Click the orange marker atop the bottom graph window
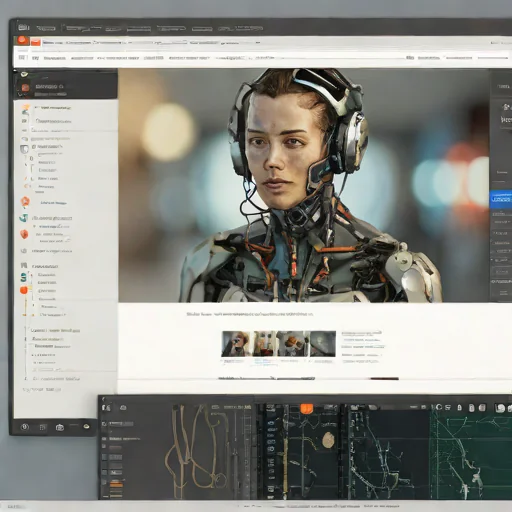 307,408
